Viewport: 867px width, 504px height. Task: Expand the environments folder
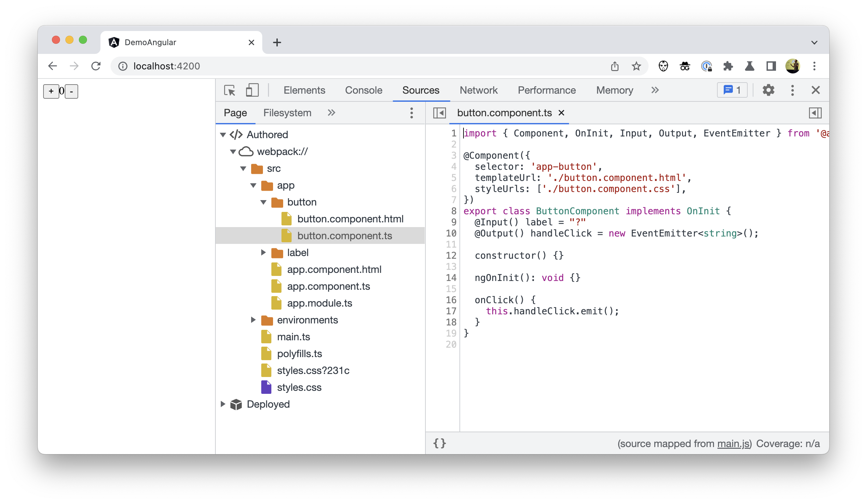tap(253, 320)
